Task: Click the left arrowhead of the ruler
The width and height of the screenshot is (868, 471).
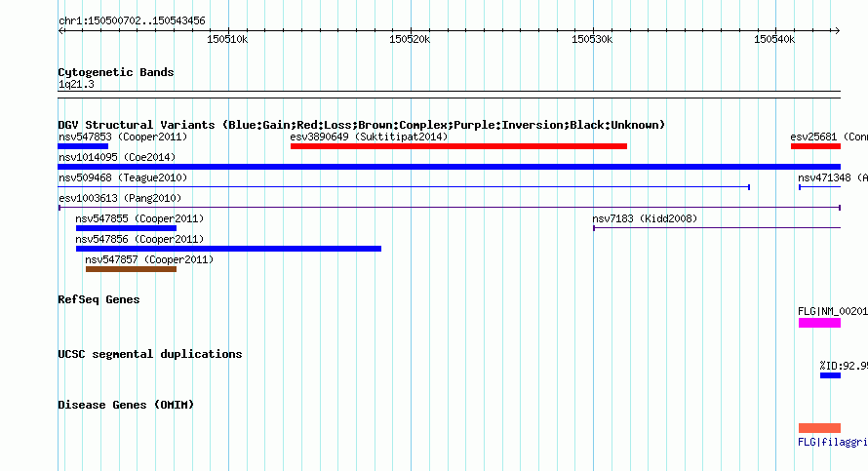Action: (x=60, y=31)
